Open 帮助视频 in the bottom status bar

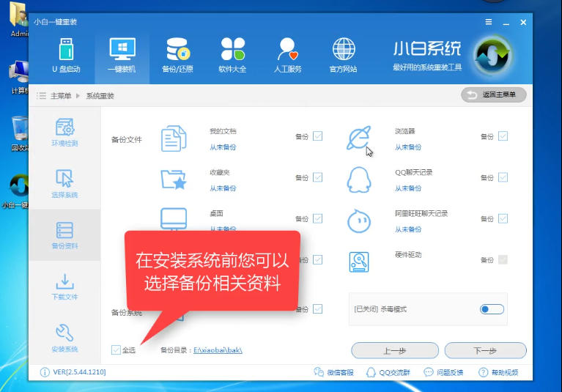point(500,372)
